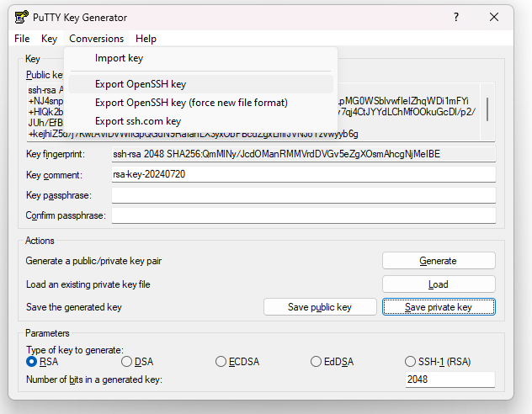
Task: Close the PuTTY Key Generator window
Action: [x=494, y=17]
